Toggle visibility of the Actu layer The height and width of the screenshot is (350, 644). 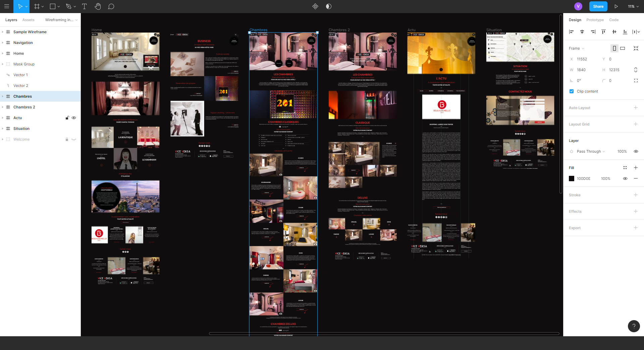tap(74, 118)
